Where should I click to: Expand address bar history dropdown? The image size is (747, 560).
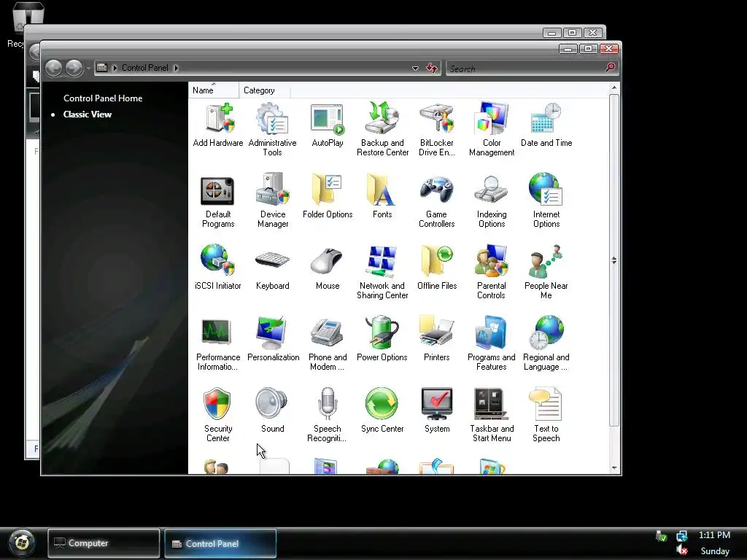(415, 69)
